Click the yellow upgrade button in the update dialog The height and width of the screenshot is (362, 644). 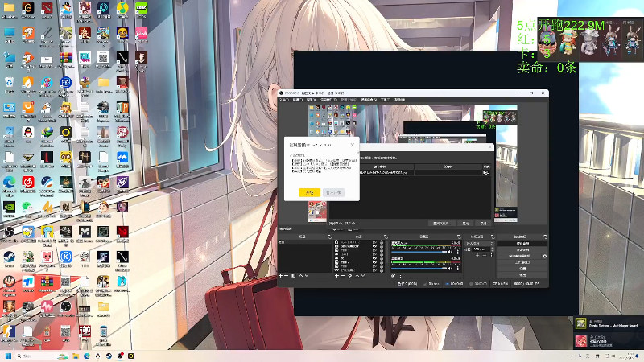pyautogui.click(x=309, y=192)
